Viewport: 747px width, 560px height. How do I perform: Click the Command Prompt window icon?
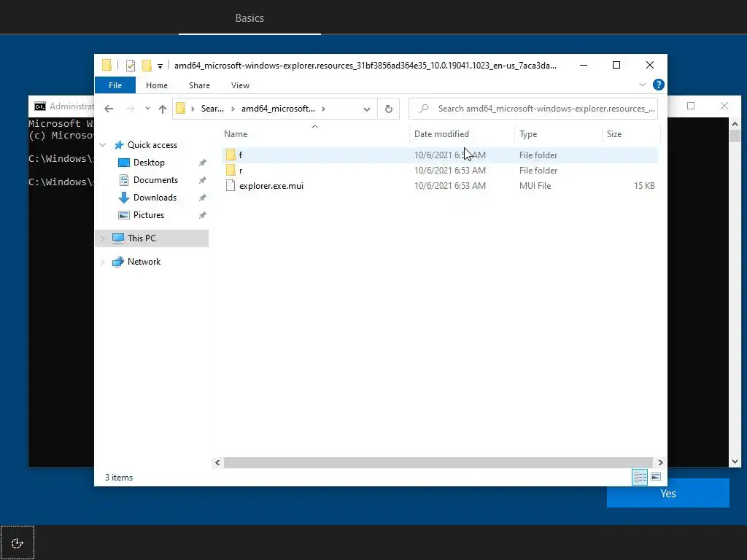(x=41, y=106)
